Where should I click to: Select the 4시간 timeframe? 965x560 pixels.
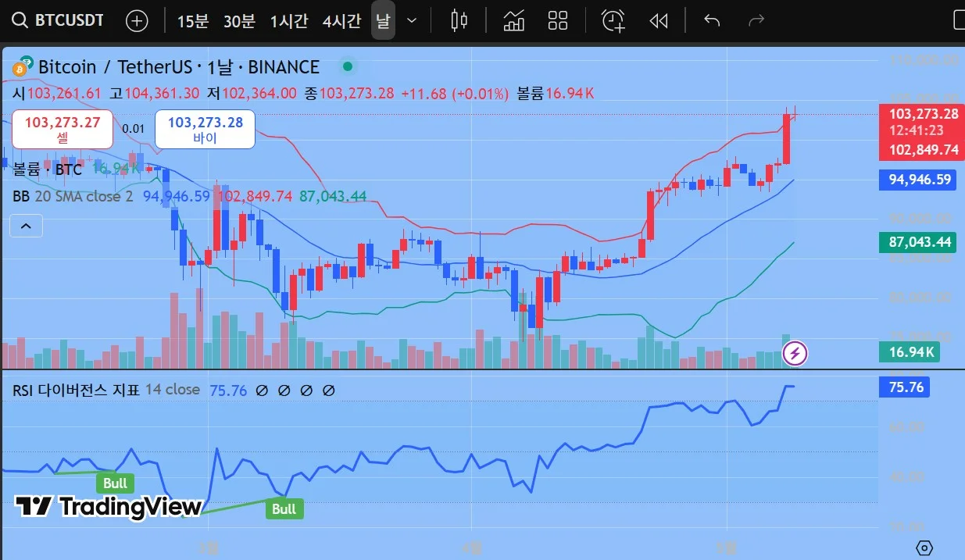[341, 21]
